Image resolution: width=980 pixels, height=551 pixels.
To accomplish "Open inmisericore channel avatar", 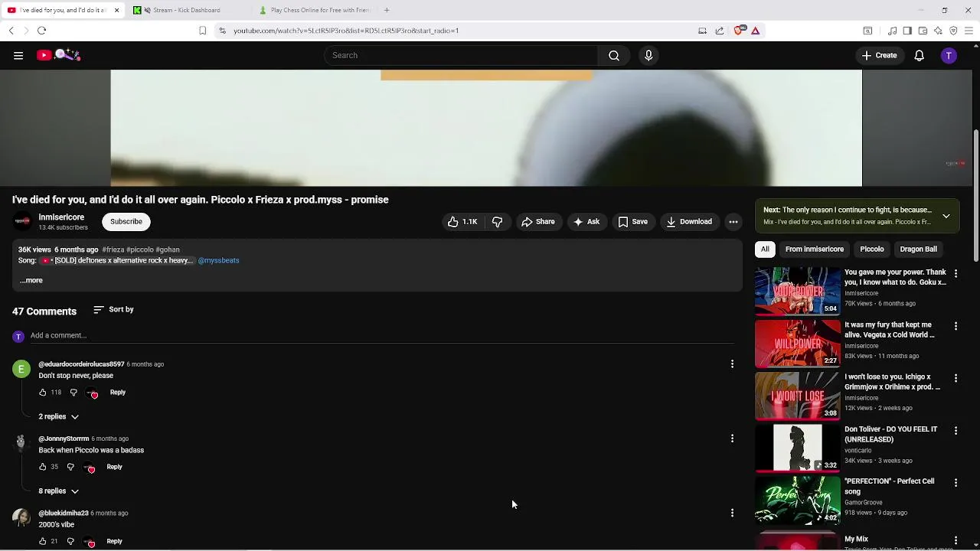I will pos(23,221).
